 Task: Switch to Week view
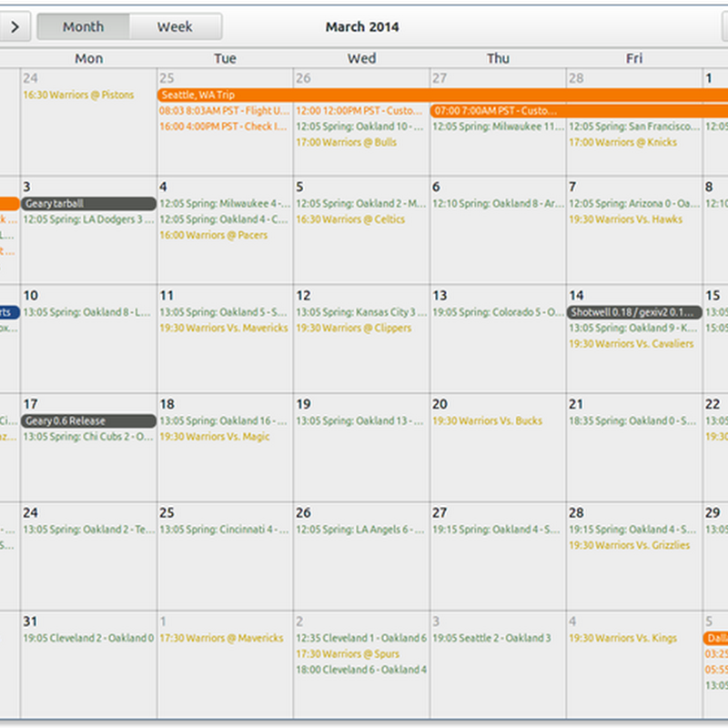(x=175, y=27)
